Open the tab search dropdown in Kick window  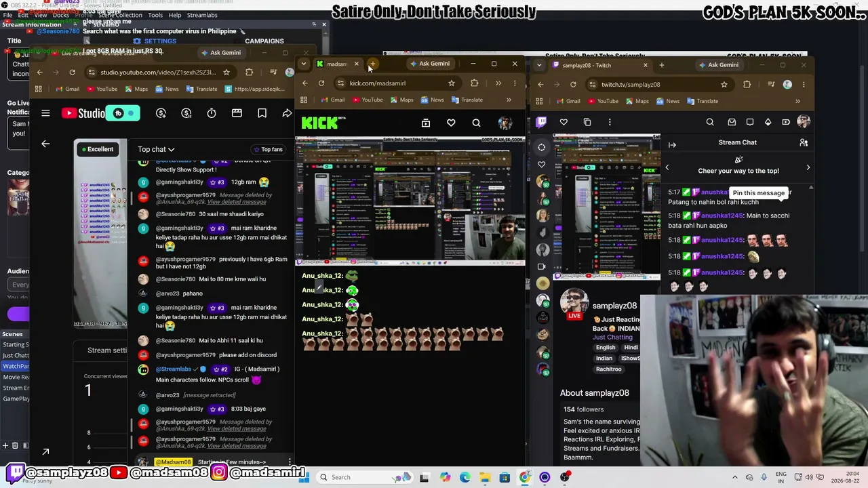pyautogui.click(x=304, y=64)
